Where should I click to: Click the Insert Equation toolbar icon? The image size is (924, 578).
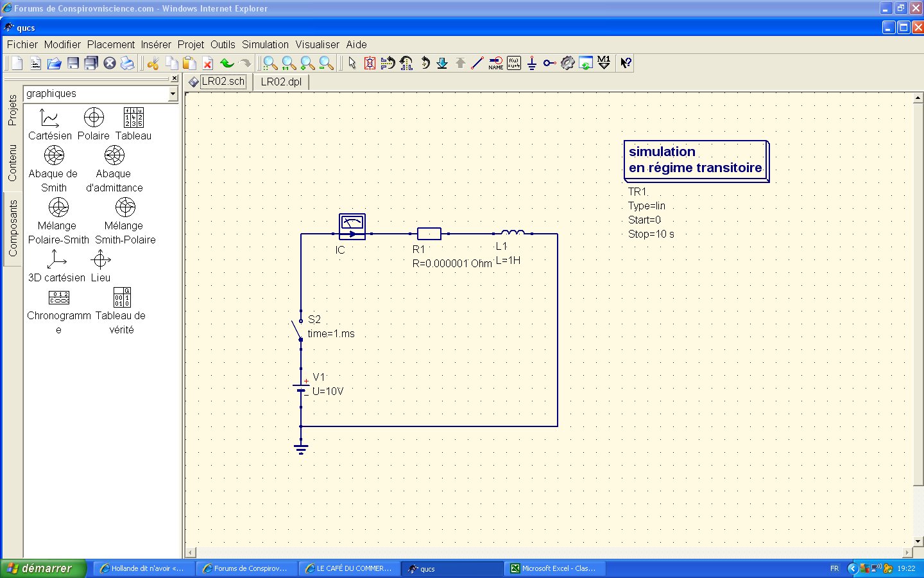(x=514, y=63)
